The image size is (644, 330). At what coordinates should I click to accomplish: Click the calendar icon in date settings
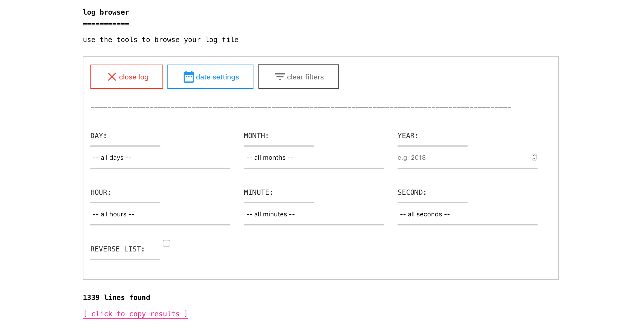(188, 77)
